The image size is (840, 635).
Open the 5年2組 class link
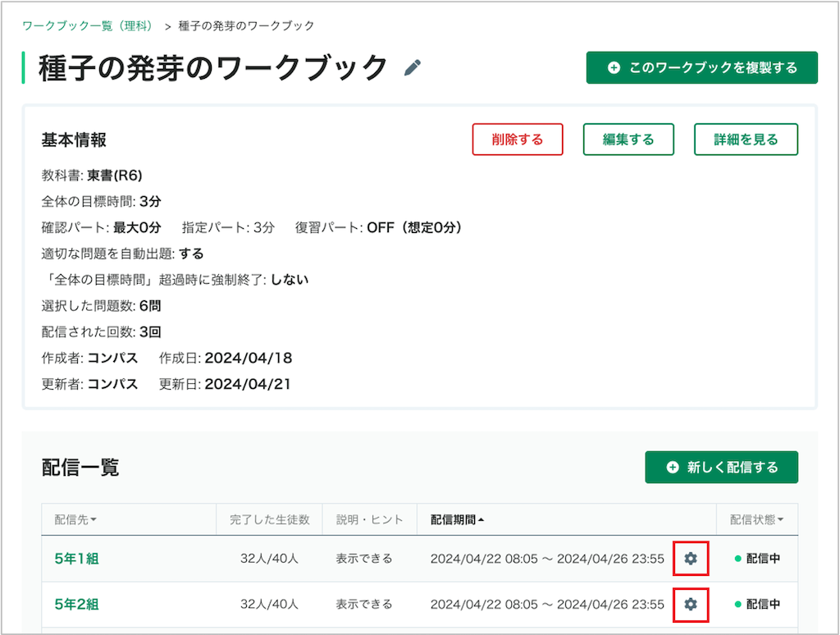76,605
